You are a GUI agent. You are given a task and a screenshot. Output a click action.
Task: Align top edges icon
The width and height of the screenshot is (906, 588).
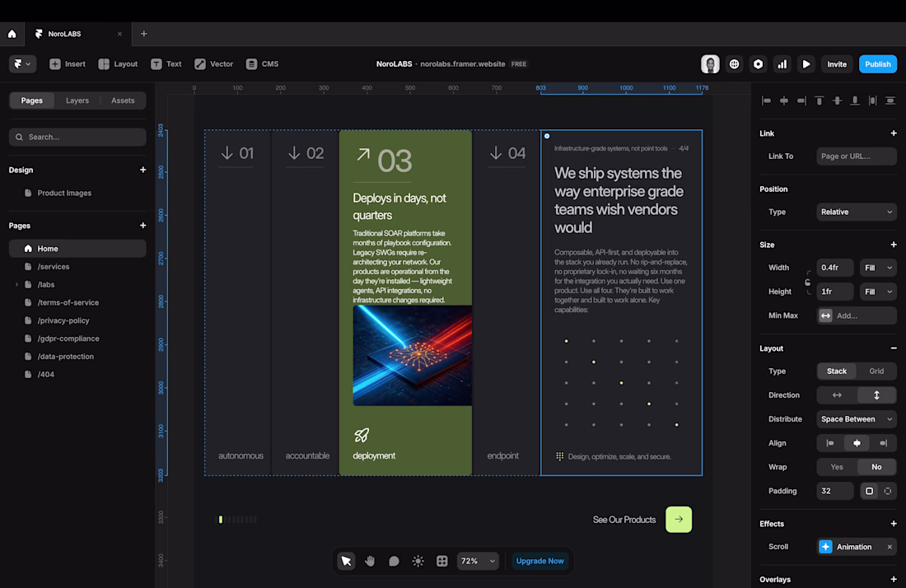[820, 100]
